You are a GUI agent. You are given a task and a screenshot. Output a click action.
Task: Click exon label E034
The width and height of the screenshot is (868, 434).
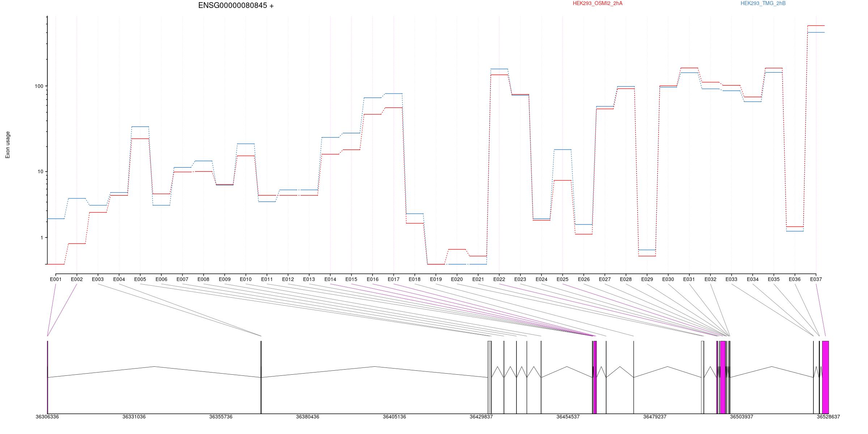(x=753, y=279)
